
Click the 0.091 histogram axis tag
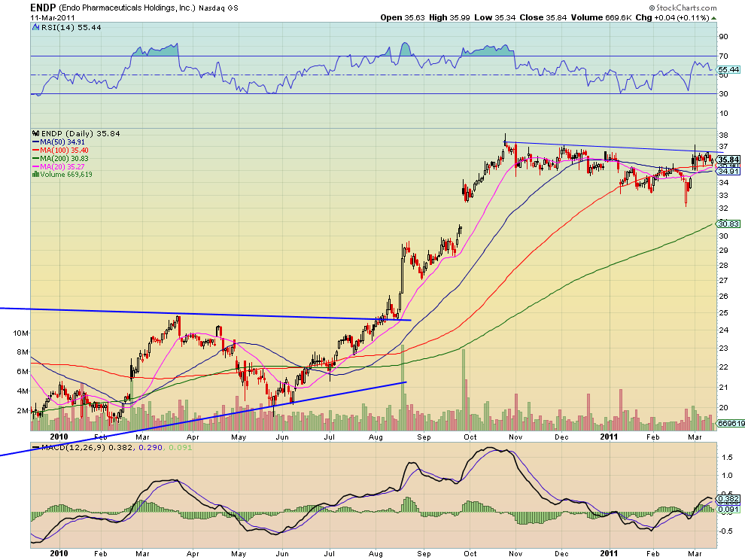(728, 510)
